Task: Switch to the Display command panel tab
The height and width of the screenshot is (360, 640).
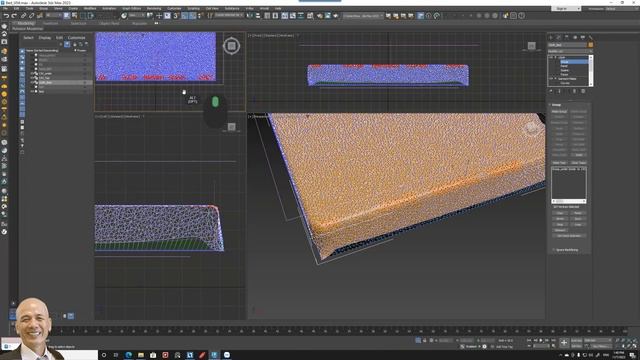Action: pos(582,37)
